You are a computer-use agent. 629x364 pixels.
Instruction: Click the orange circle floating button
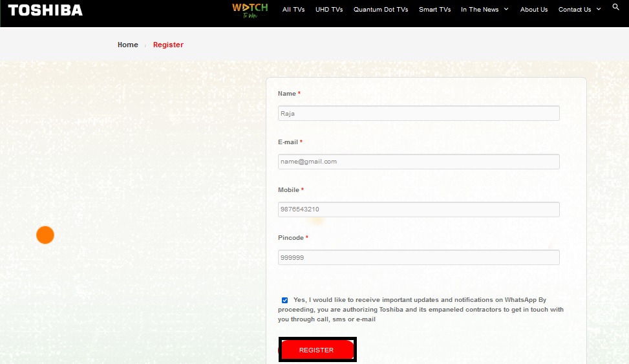[x=45, y=235]
